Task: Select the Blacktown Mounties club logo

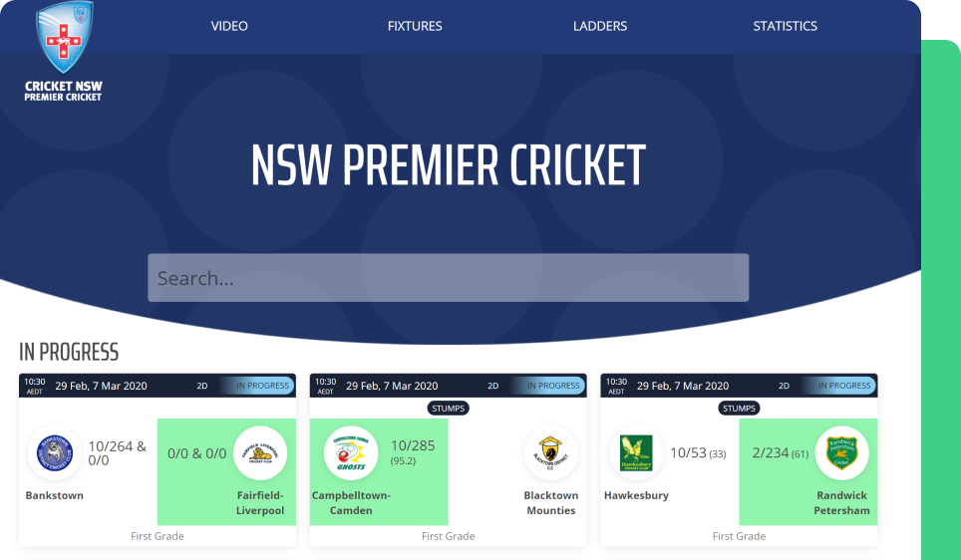Action: (x=550, y=453)
